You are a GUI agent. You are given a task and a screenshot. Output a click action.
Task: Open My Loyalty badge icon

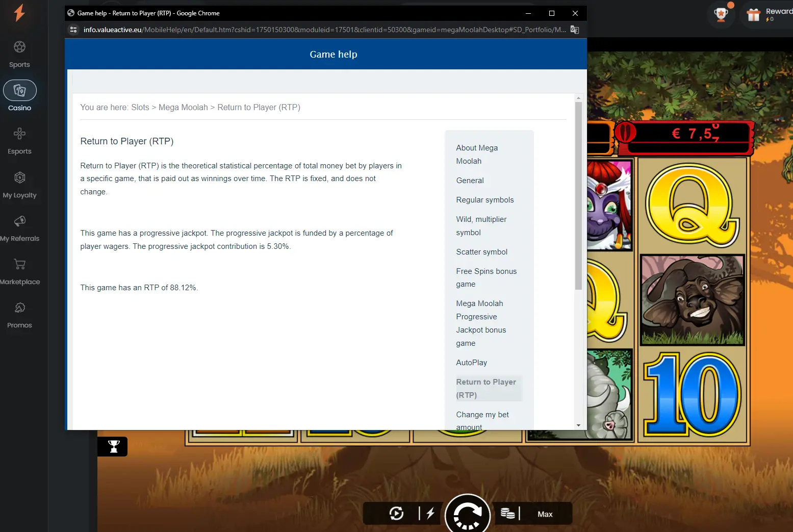(19, 178)
